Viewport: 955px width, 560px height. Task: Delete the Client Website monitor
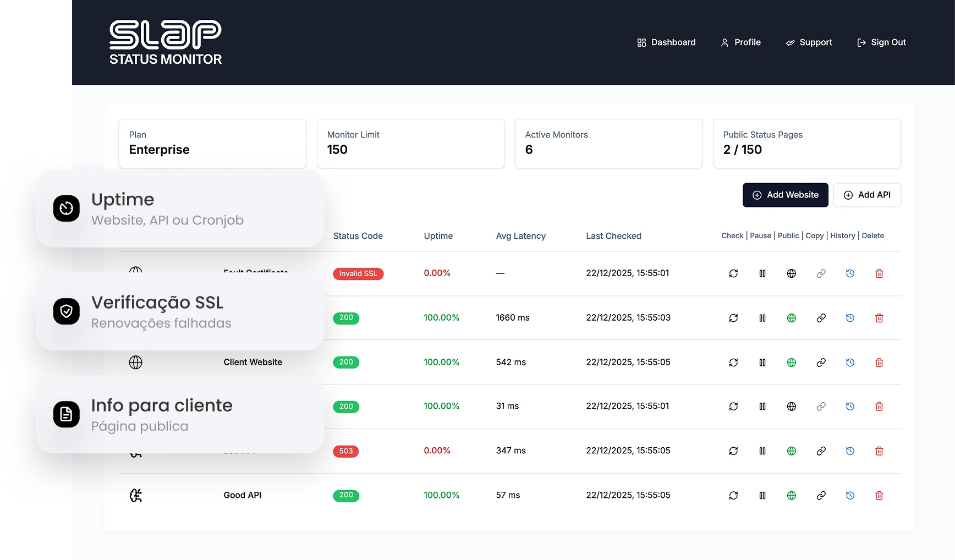(x=879, y=363)
